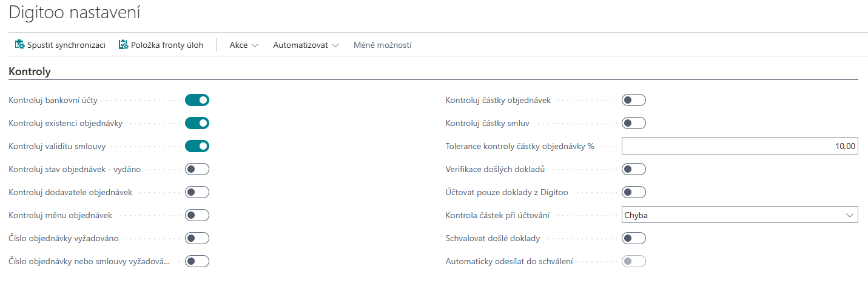Turn on Kontroluj částky smluv
This screenshot has width=868, height=286.
tap(634, 123)
